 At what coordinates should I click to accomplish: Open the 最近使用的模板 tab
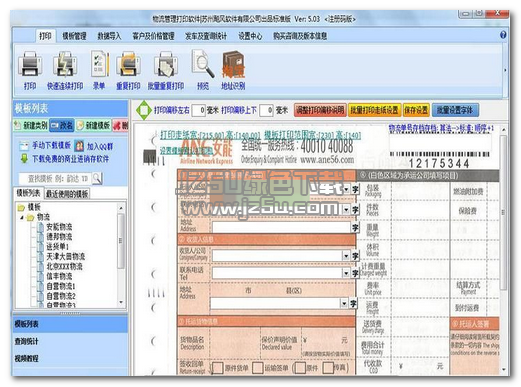pos(67,194)
